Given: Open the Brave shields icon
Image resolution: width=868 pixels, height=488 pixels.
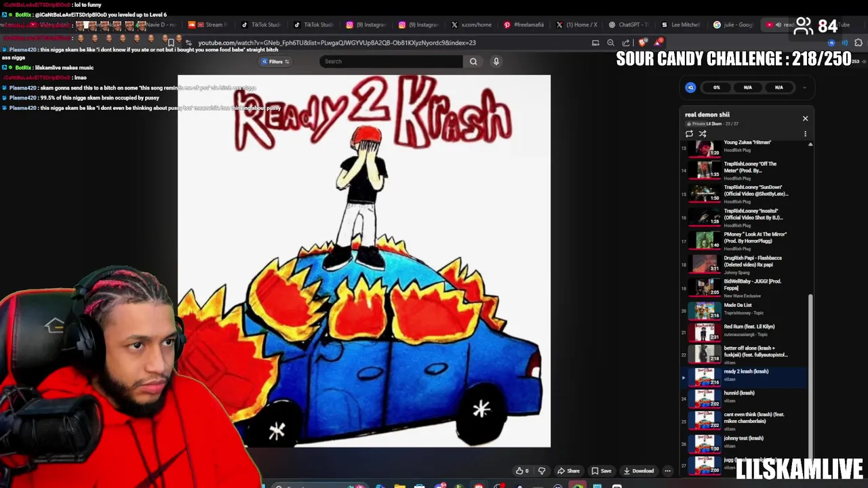Looking at the screenshot, I should [643, 43].
